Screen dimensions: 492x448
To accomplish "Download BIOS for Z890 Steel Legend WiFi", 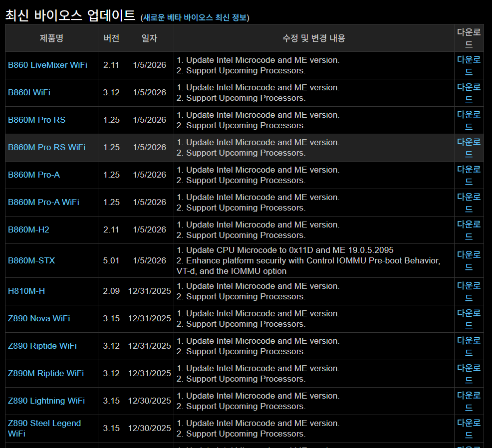I will 469,429.
